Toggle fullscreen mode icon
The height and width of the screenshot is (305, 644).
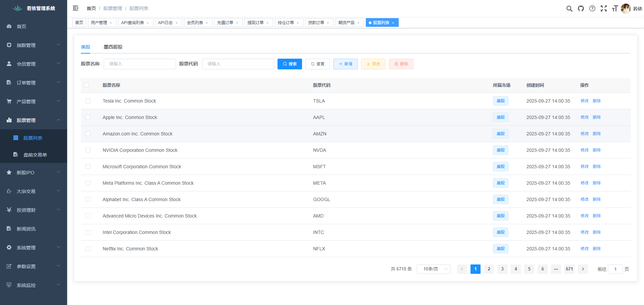coord(604,9)
